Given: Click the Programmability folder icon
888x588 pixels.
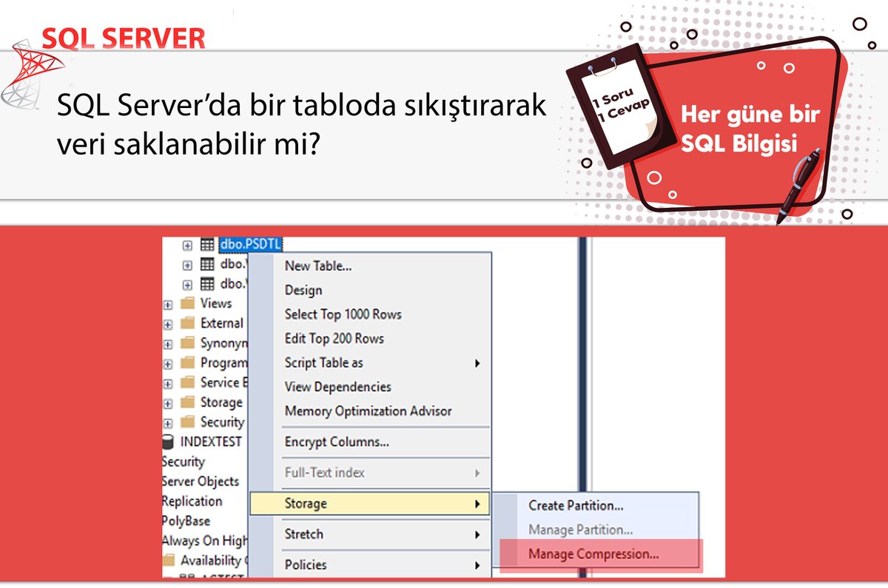Looking at the screenshot, I should click(187, 363).
